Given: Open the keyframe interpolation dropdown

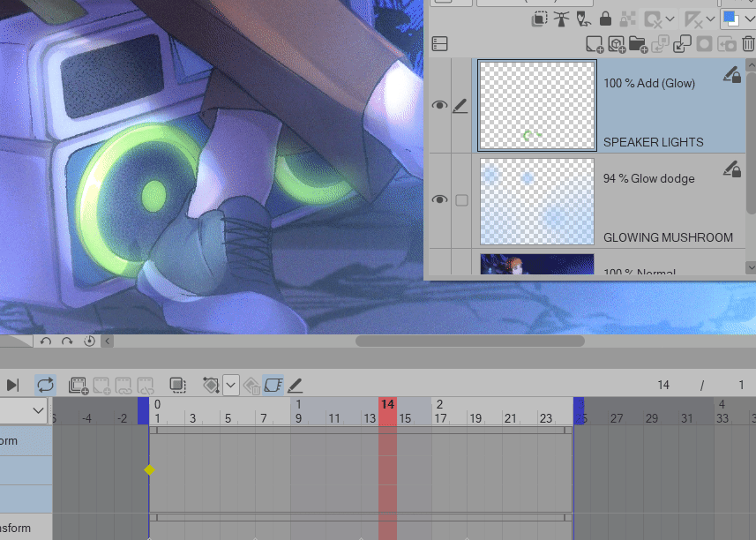Looking at the screenshot, I should tap(231, 386).
